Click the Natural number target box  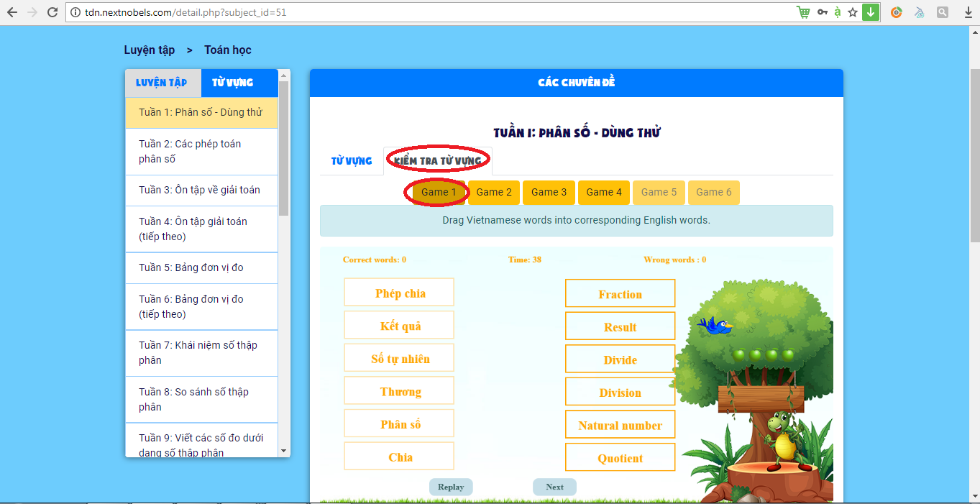point(620,425)
